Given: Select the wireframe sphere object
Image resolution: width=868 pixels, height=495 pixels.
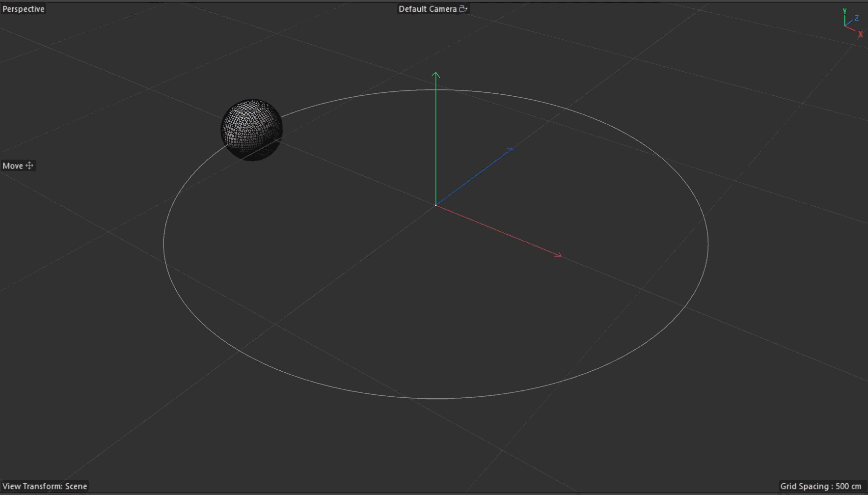Looking at the screenshot, I should coord(251,130).
